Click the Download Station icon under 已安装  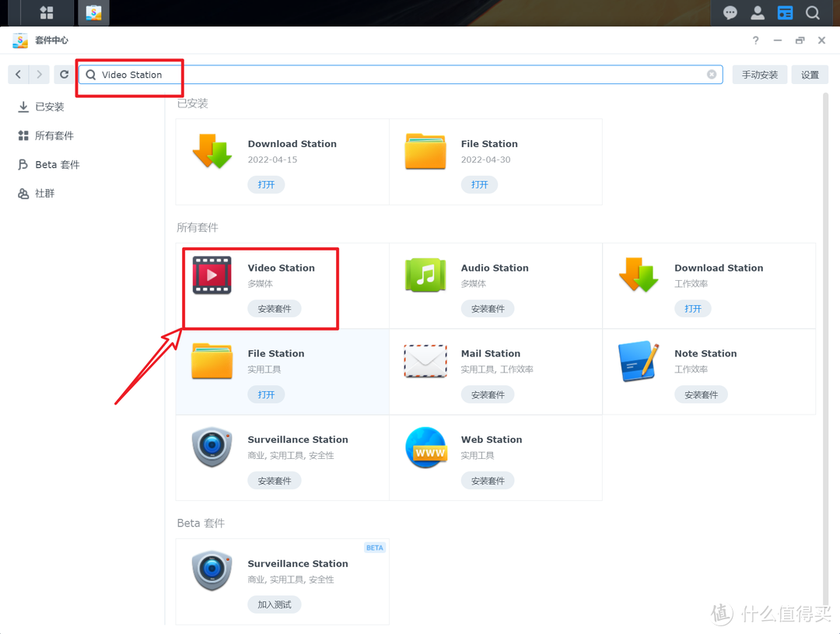pyautogui.click(x=212, y=152)
